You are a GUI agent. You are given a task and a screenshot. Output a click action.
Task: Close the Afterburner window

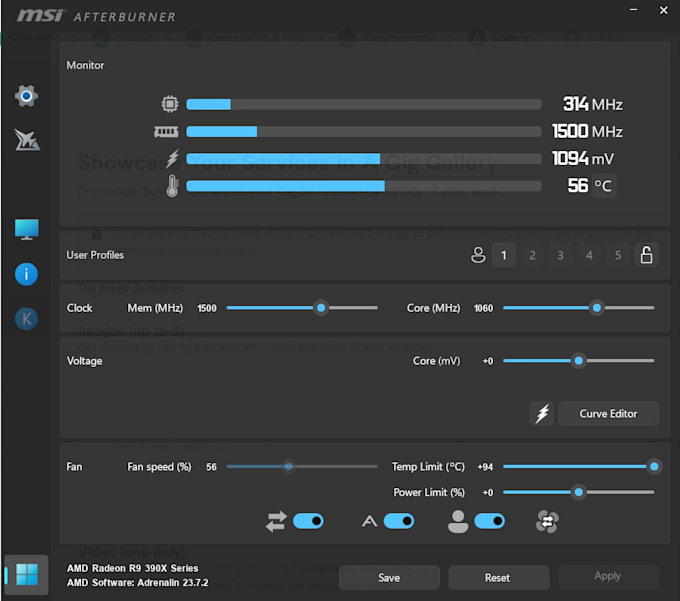[664, 10]
